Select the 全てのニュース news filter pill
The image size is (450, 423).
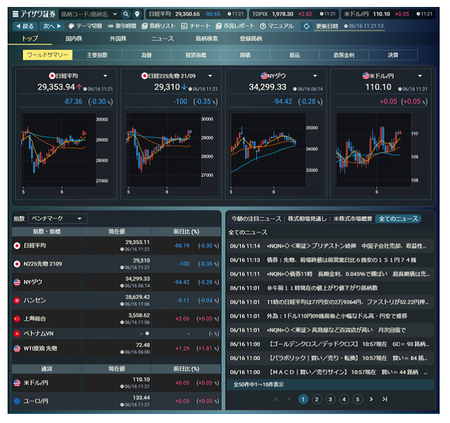point(398,219)
